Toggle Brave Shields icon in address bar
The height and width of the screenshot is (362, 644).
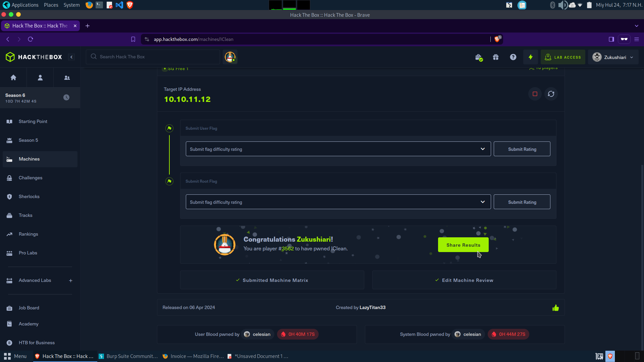497,39
